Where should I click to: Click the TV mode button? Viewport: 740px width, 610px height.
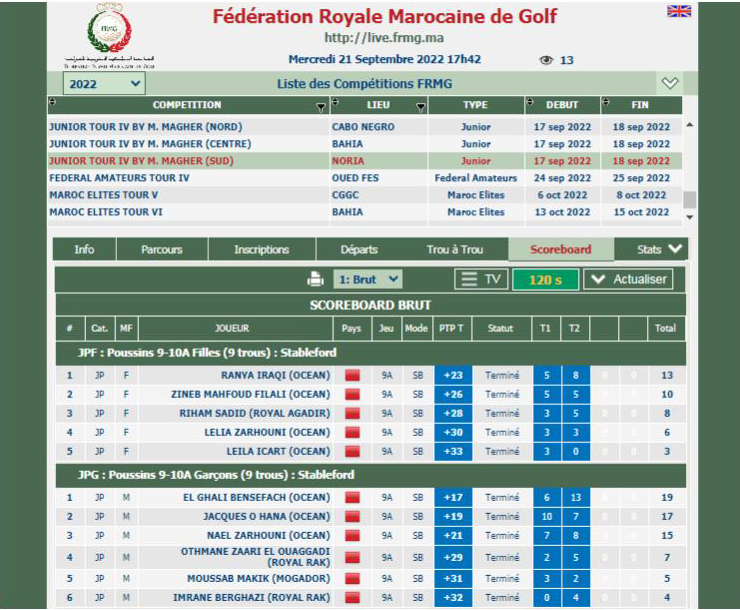click(x=480, y=280)
